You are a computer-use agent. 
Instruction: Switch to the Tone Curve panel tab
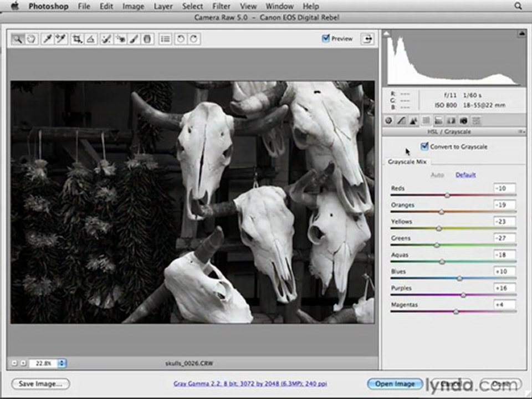click(x=401, y=120)
